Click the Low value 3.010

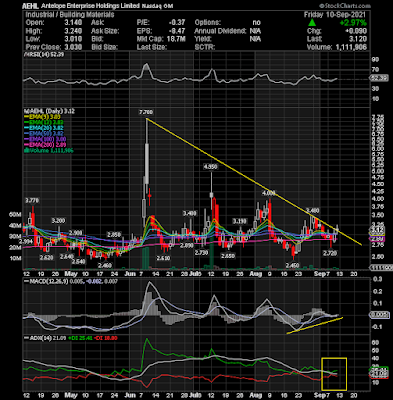click(72, 39)
